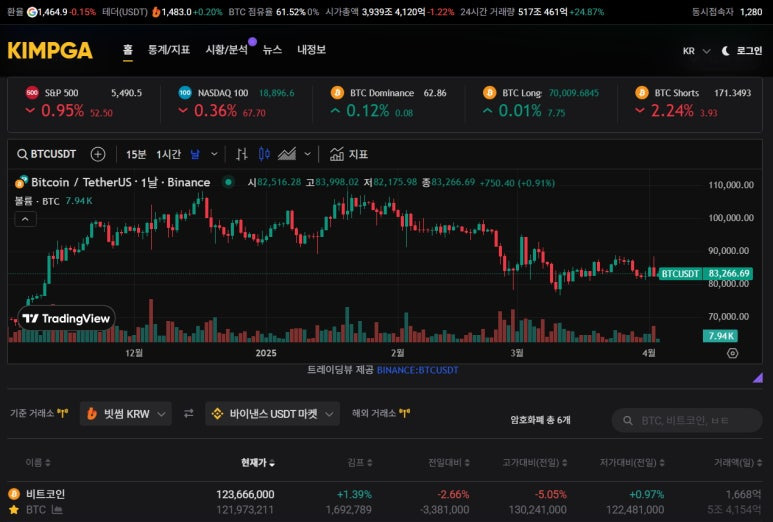
Task: Expand the timeframe dropdown arrow
Action: [x=214, y=154]
